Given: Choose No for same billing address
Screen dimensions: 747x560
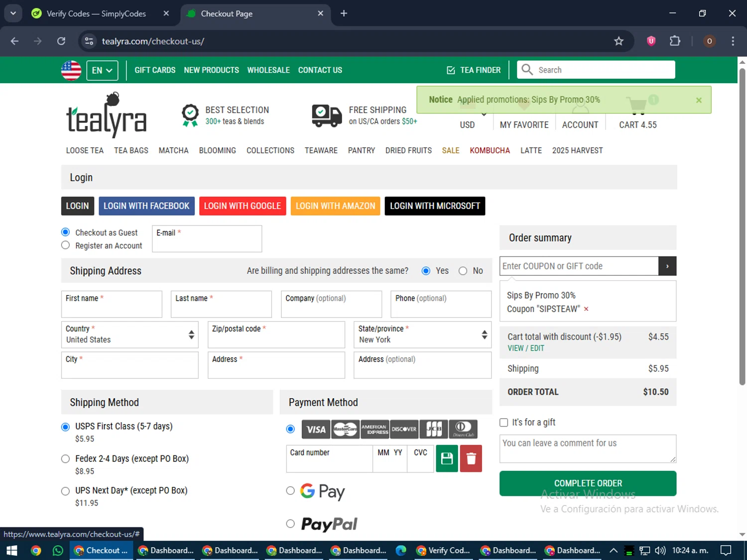Looking at the screenshot, I should coord(463,271).
